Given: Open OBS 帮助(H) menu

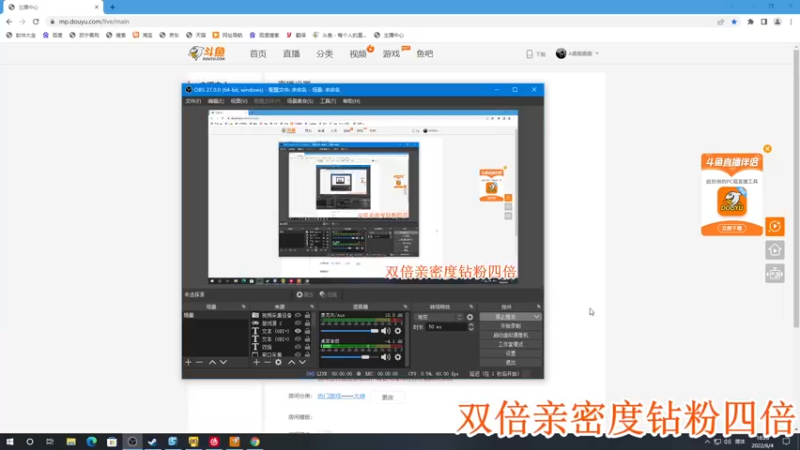Looking at the screenshot, I should coord(352,101).
